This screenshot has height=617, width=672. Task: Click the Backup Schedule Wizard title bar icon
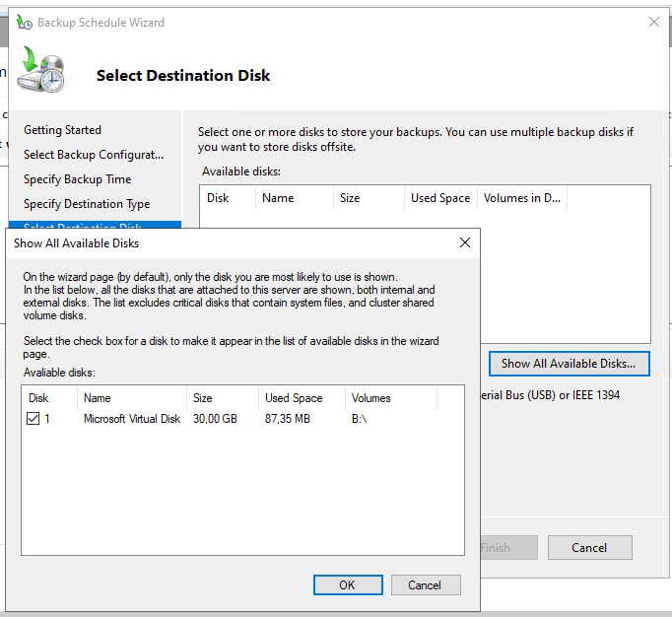(x=24, y=22)
